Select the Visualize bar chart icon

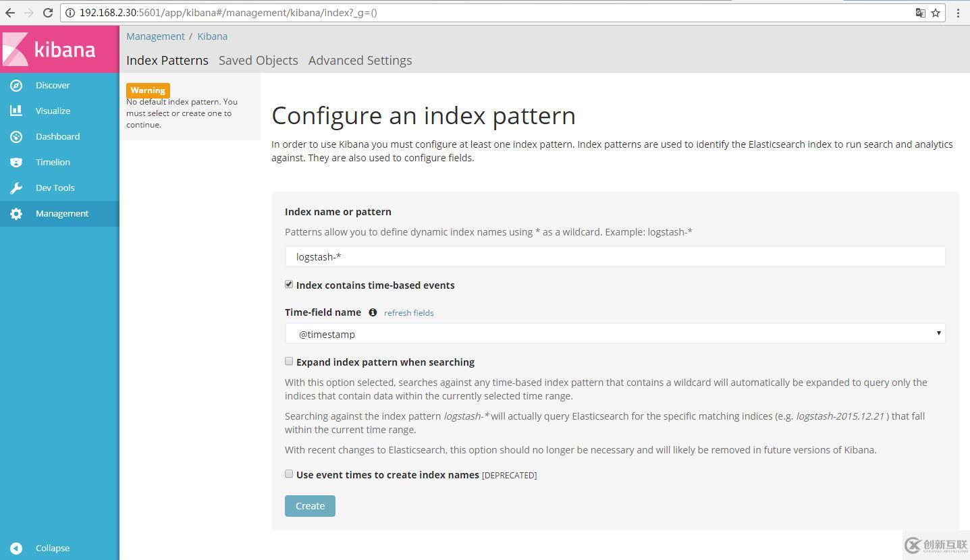pyautogui.click(x=16, y=111)
